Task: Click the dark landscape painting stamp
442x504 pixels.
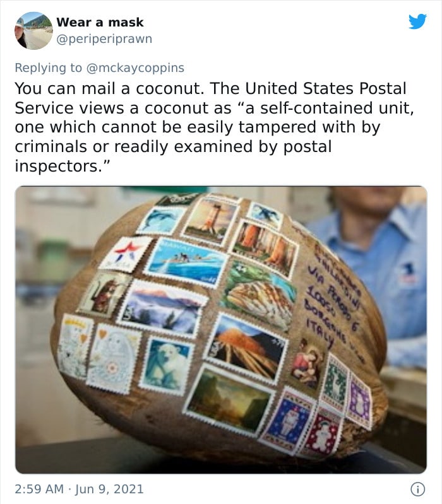Action: click(229, 400)
